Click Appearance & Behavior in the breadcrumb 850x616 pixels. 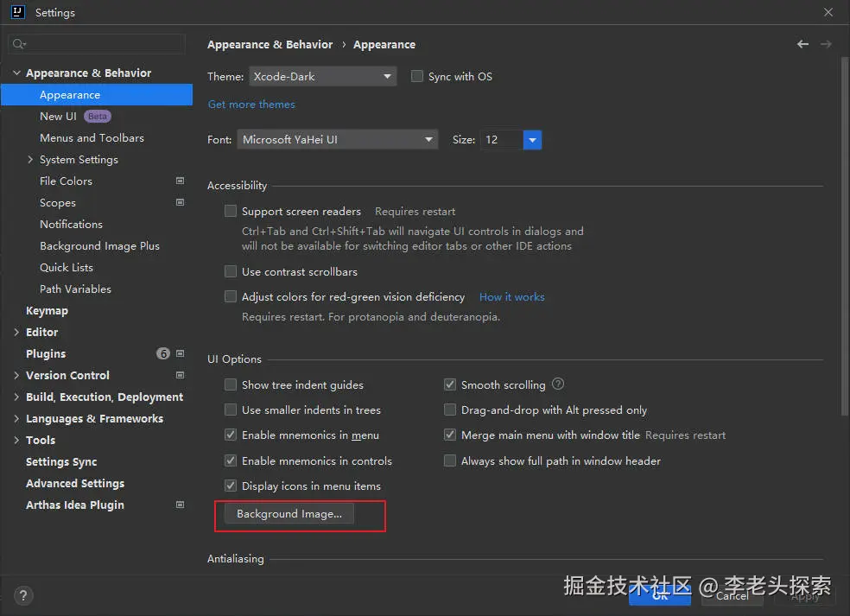click(270, 44)
